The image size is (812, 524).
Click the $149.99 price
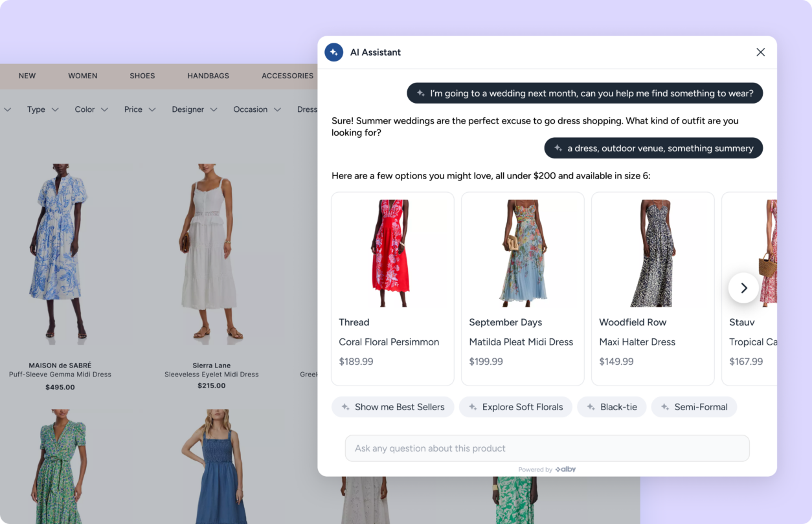[616, 362]
